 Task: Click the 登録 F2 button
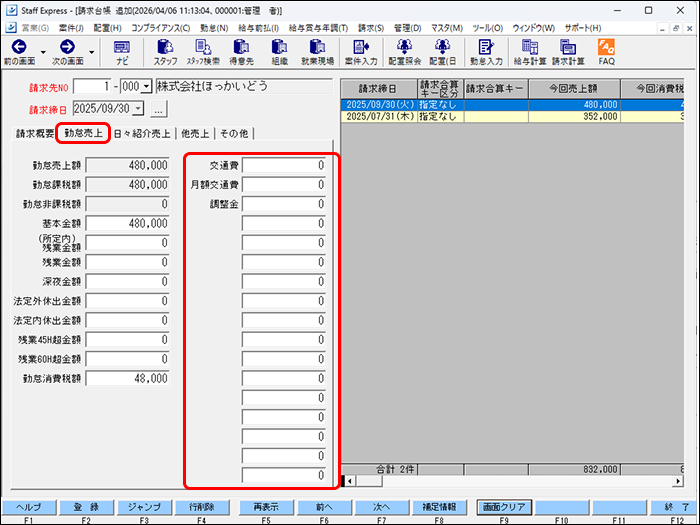pyautogui.click(x=86, y=507)
